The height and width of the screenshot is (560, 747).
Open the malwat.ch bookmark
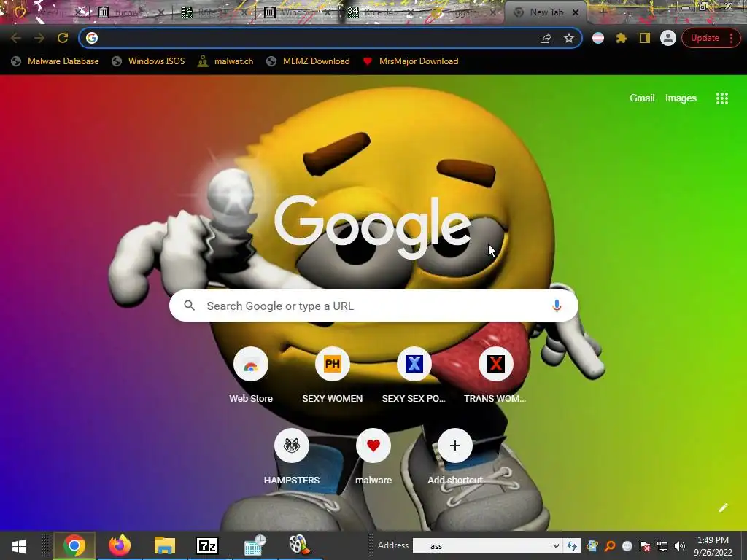tap(225, 61)
